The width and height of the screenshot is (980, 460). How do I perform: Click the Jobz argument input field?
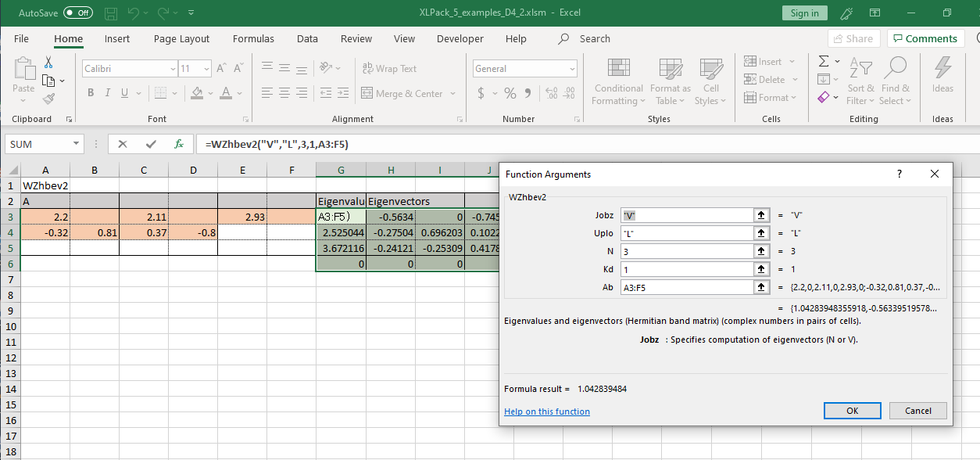click(686, 215)
